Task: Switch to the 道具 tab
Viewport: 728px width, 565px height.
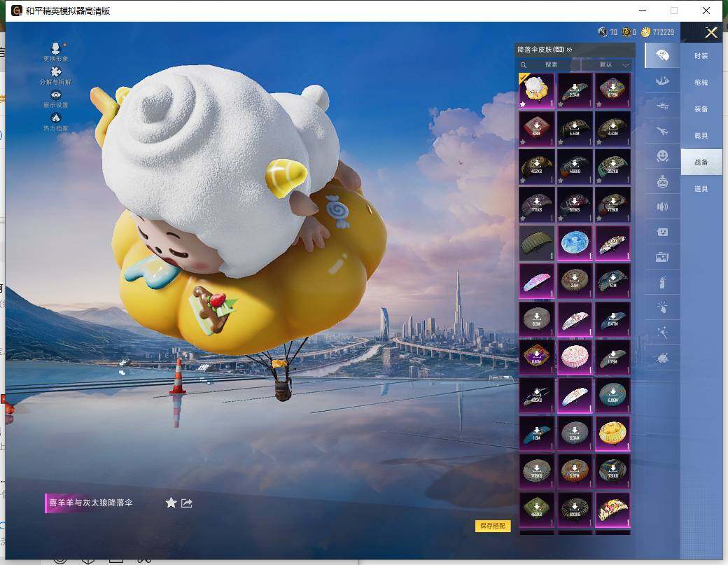Action: coord(701,188)
